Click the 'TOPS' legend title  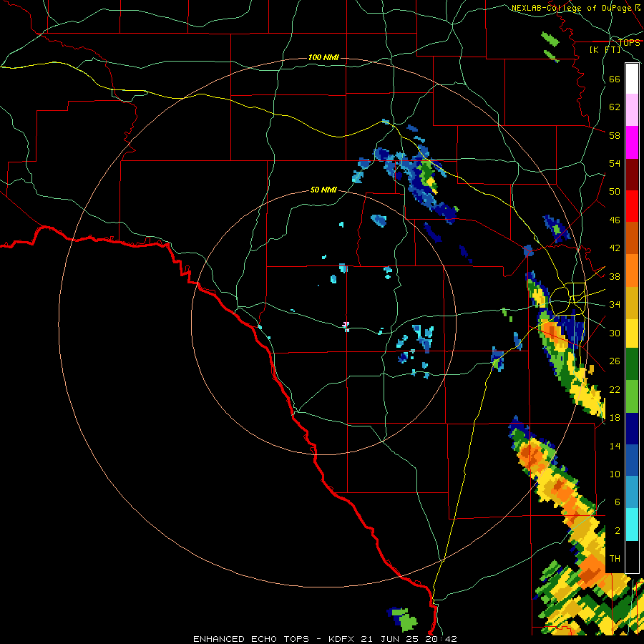tap(629, 43)
